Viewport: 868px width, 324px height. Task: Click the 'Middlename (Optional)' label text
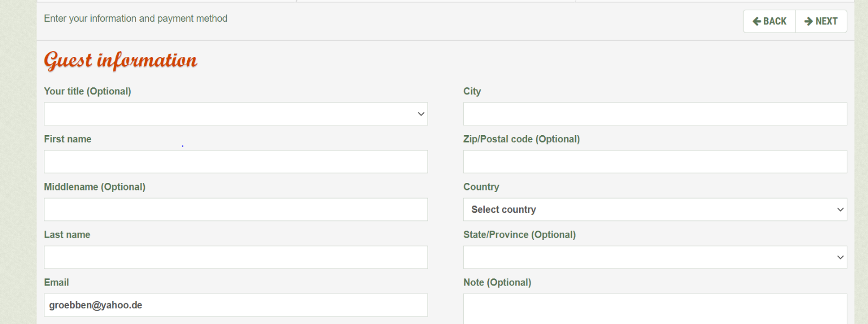pyautogui.click(x=94, y=187)
